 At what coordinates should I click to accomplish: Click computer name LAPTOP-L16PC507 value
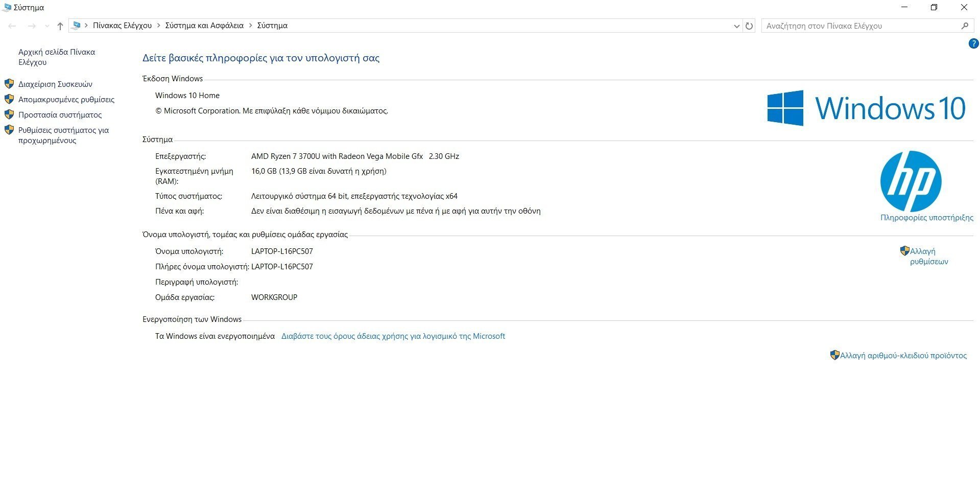tap(282, 251)
